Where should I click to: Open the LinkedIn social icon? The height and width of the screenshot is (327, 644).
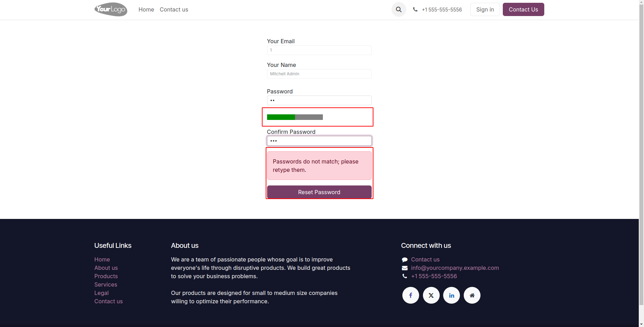coord(452,295)
